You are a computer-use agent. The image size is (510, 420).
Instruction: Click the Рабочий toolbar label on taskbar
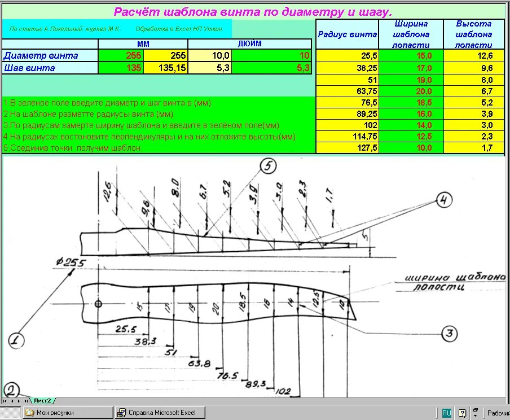(498, 413)
